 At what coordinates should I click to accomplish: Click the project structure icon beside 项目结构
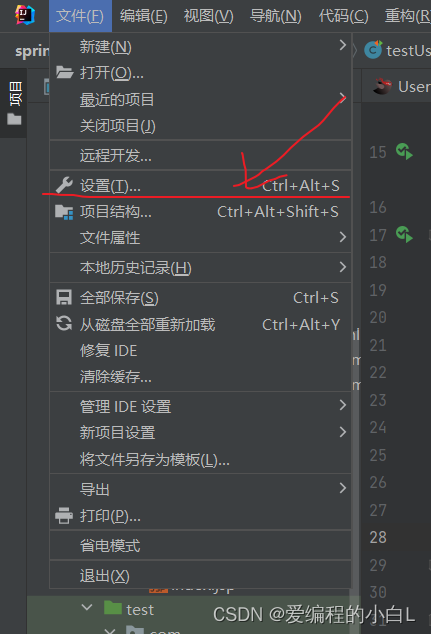tap(64, 212)
